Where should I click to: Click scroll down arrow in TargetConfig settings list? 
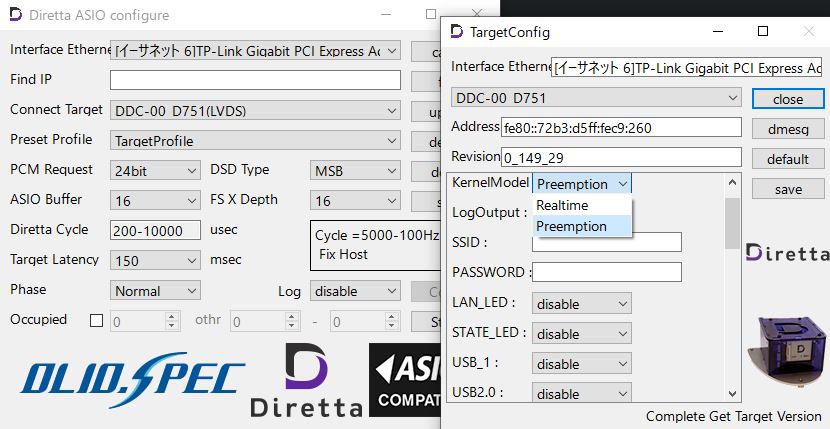(733, 394)
